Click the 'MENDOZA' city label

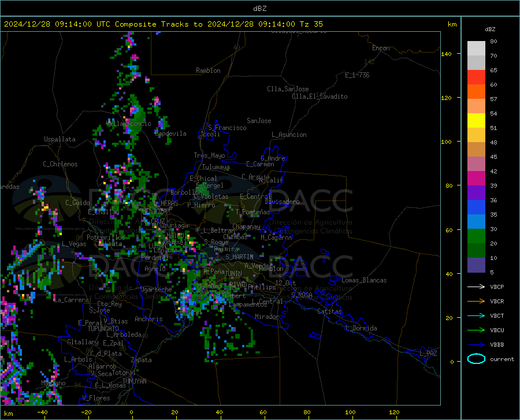154,211
